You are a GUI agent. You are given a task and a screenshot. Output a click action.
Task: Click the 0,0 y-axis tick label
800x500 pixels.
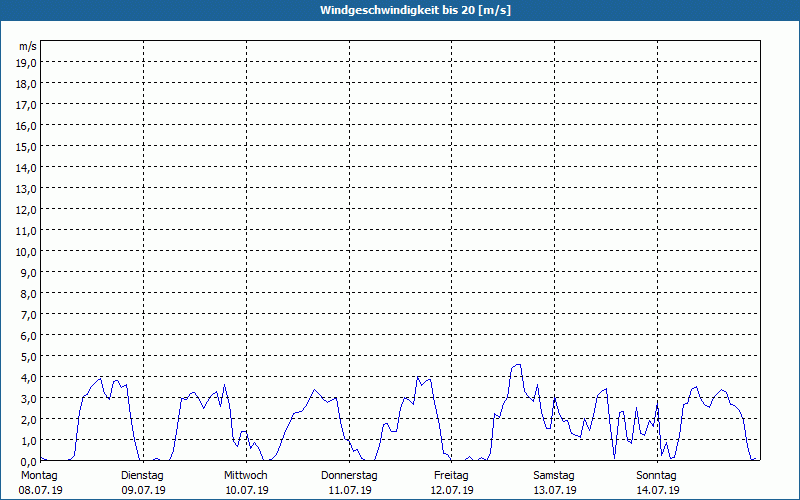(29, 462)
